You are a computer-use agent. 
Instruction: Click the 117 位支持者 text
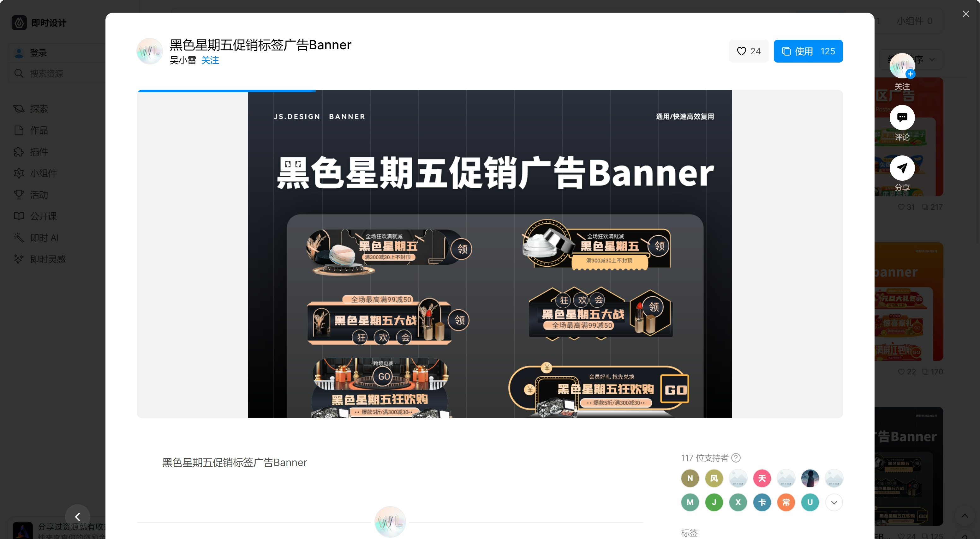705,457
